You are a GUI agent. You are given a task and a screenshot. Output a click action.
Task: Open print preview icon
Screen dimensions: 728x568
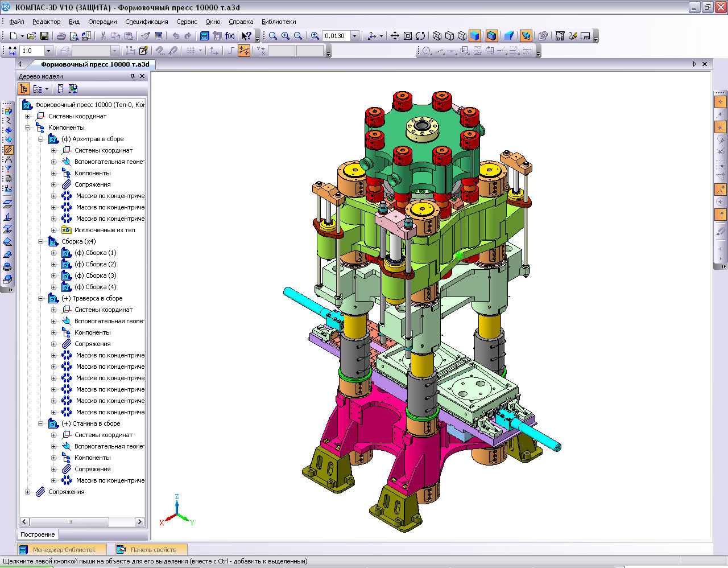pyautogui.click(x=74, y=36)
